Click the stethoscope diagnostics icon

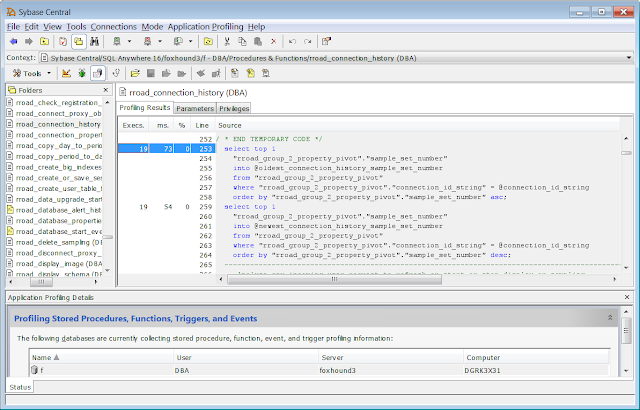point(116,73)
